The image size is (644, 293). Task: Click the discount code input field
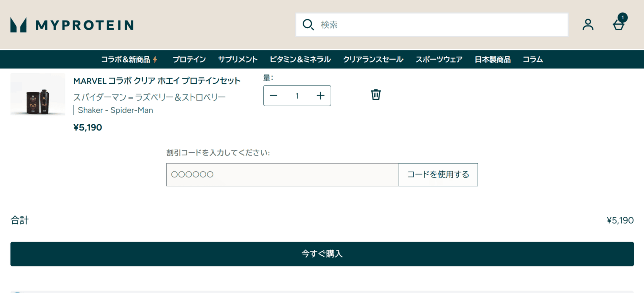[x=282, y=175]
